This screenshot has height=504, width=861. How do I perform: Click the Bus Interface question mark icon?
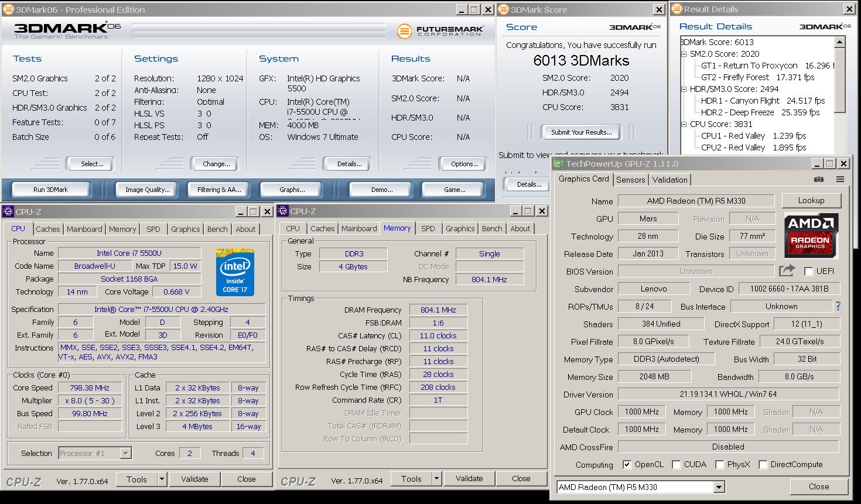[x=838, y=306]
